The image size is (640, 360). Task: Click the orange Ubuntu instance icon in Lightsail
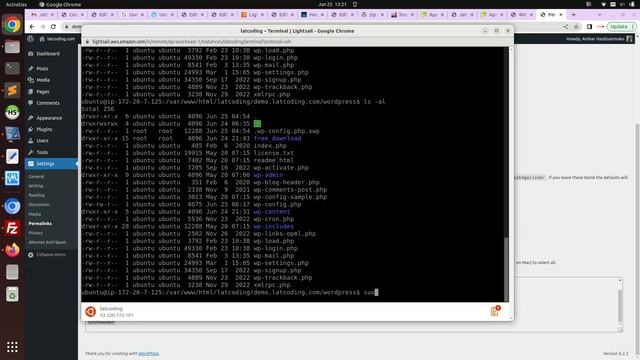pos(91,312)
